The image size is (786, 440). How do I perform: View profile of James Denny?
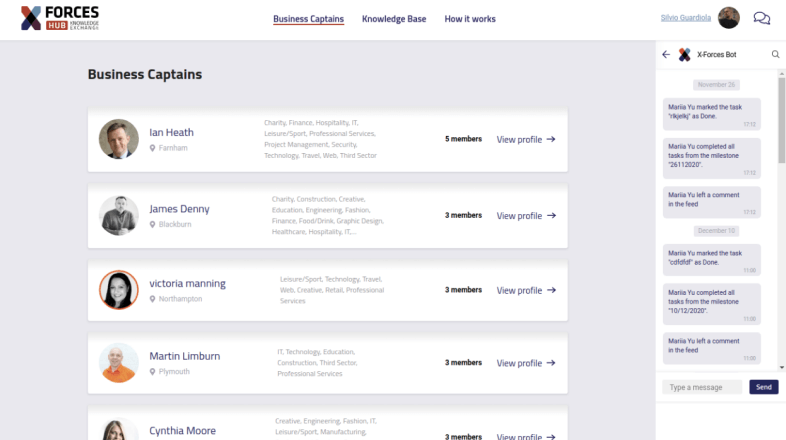click(x=526, y=216)
